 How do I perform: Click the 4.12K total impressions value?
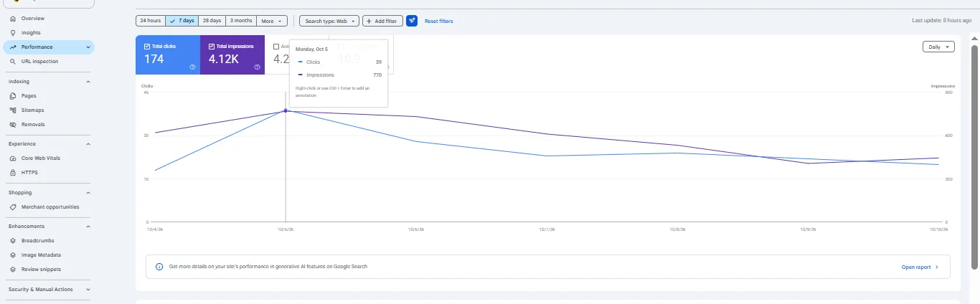(224, 60)
